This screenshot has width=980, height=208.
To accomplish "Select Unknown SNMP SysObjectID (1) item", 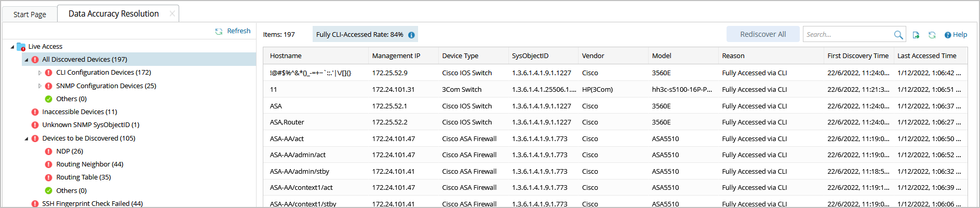I will 90,125.
